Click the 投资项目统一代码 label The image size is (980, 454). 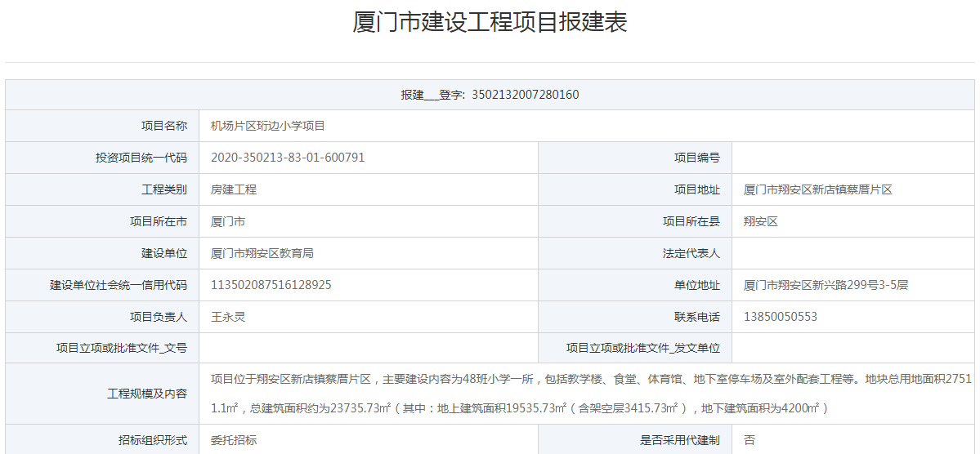click(x=142, y=158)
